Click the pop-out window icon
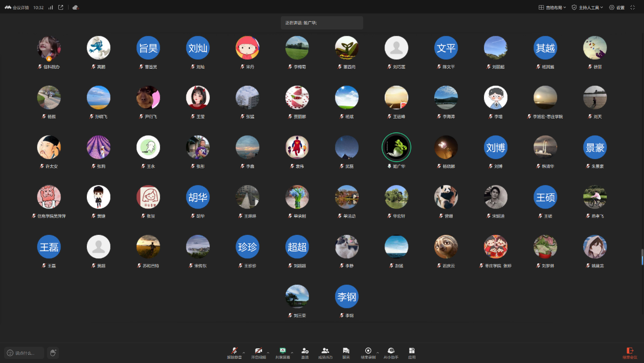Screen dimensions: 644x363 pos(61,8)
